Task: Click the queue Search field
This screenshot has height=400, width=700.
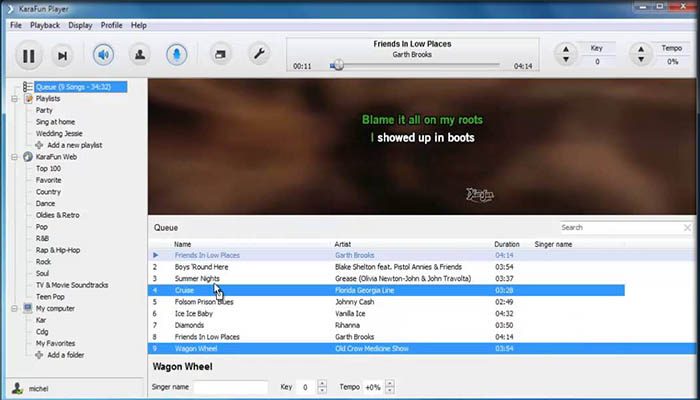Action: (621, 228)
